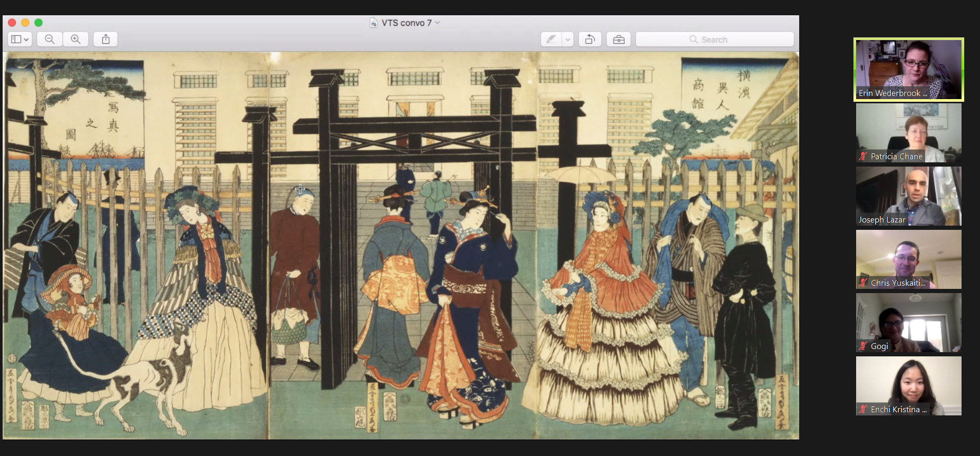Click the Japanese woodblock print image
Viewport: 980px width, 456px height.
click(x=401, y=246)
